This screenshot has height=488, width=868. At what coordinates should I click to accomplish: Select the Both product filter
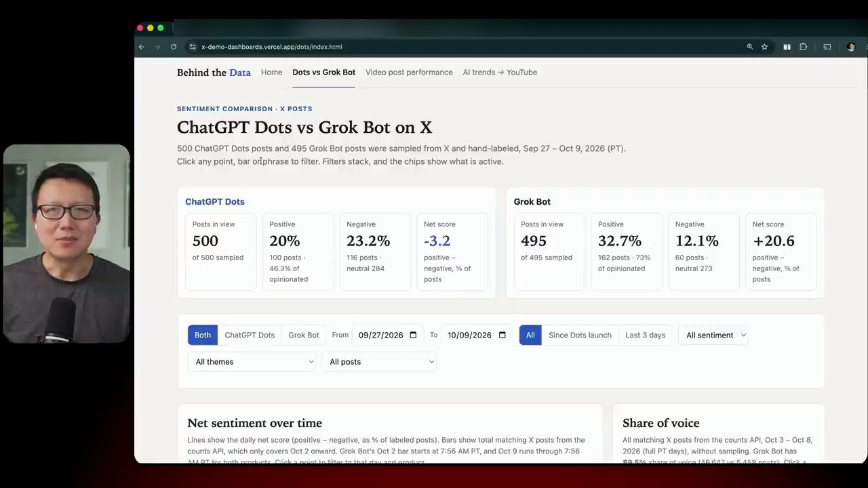pyautogui.click(x=203, y=335)
